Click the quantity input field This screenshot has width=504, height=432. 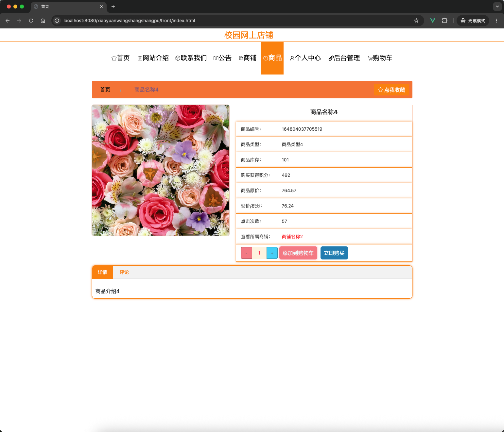(259, 253)
